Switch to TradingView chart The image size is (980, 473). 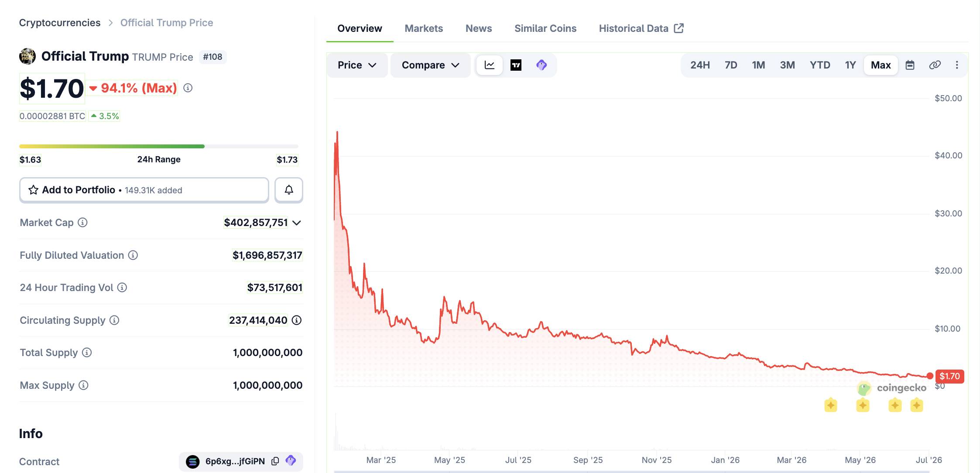516,65
